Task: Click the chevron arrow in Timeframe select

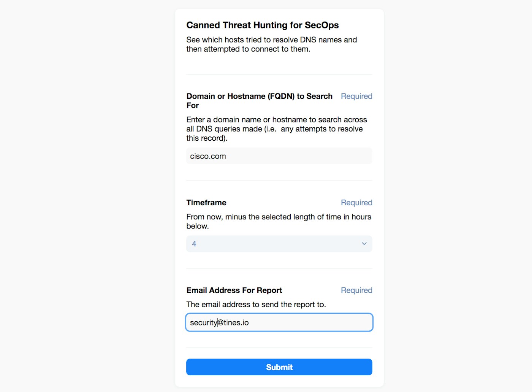Action: click(x=364, y=244)
